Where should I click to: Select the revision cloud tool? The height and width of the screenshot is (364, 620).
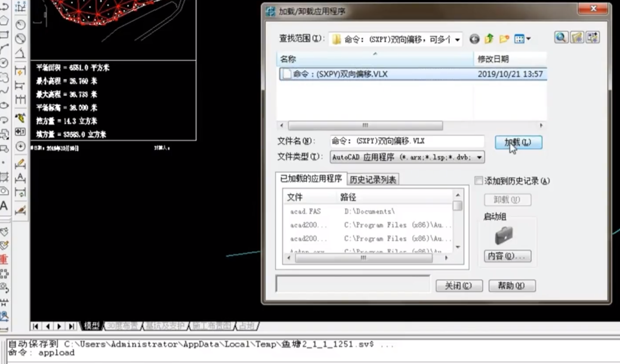click(x=4, y=77)
